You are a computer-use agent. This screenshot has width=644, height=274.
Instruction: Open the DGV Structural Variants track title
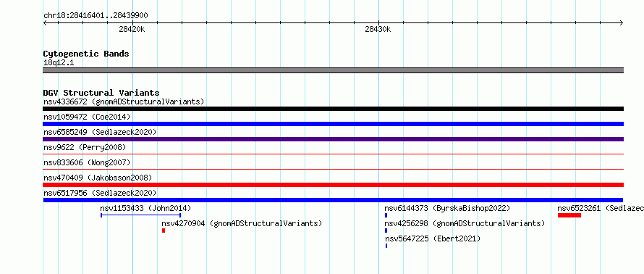101,93
